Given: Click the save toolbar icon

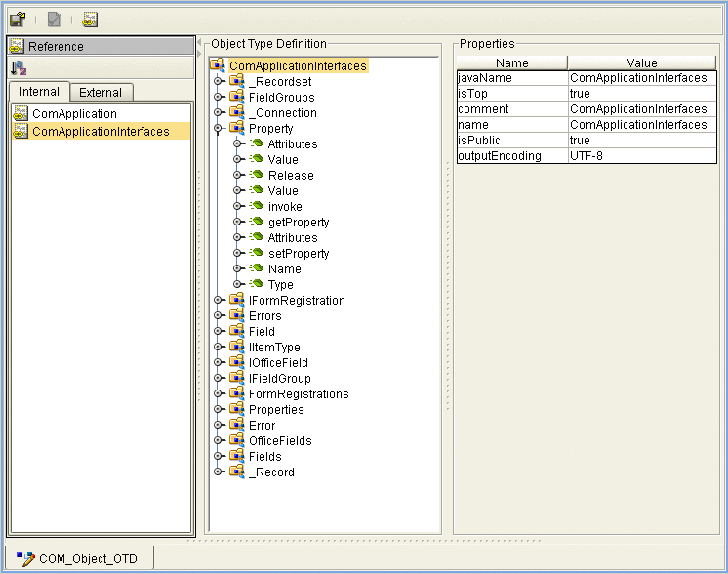Looking at the screenshot, I should 19,20.
